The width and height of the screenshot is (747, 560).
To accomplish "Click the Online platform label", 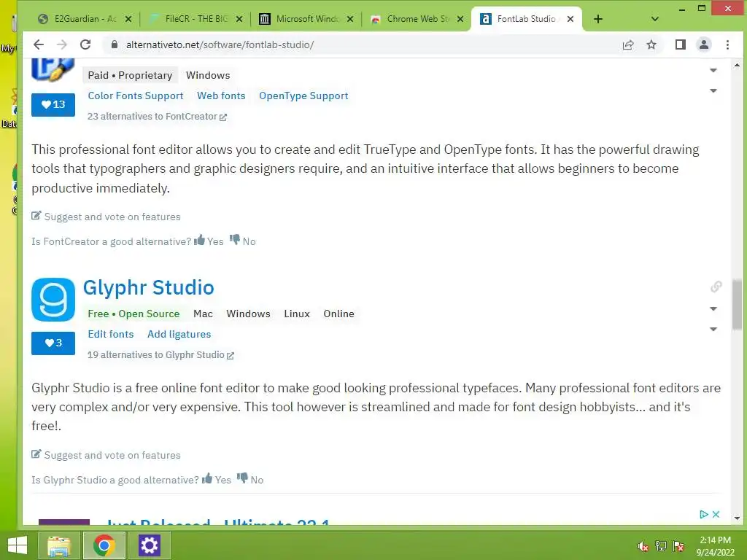I will point(338,314).
